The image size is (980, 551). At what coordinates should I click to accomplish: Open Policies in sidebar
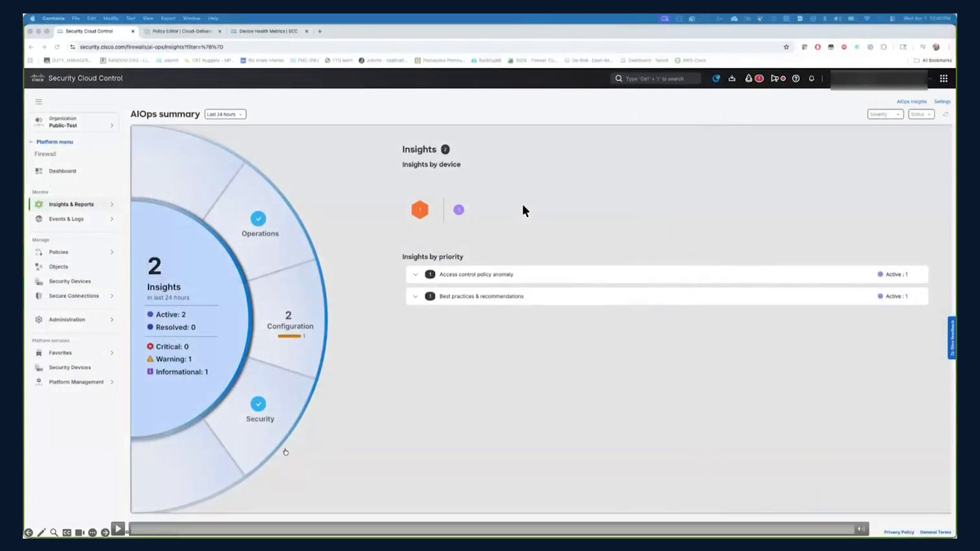coord(73,252)
